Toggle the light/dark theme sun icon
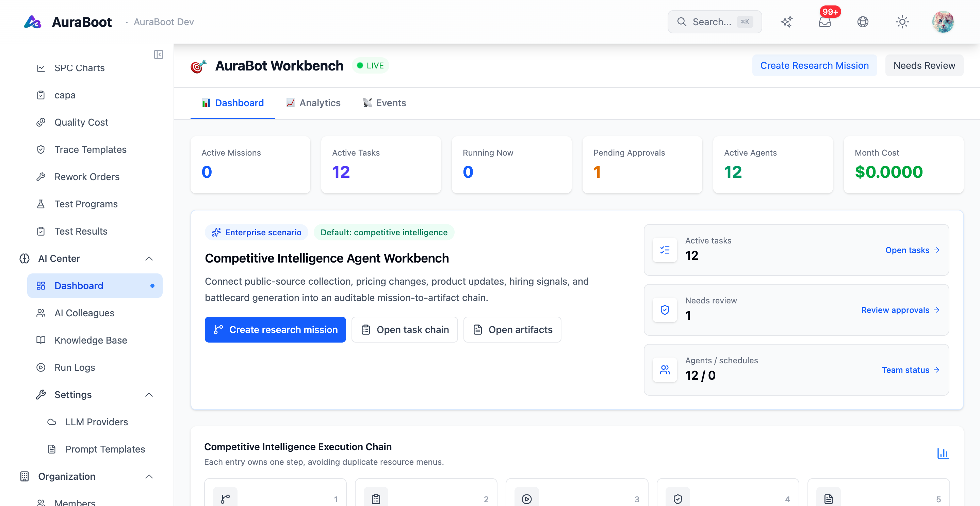The width and height of the screenshot is (980, 506). tap(902, 22)
